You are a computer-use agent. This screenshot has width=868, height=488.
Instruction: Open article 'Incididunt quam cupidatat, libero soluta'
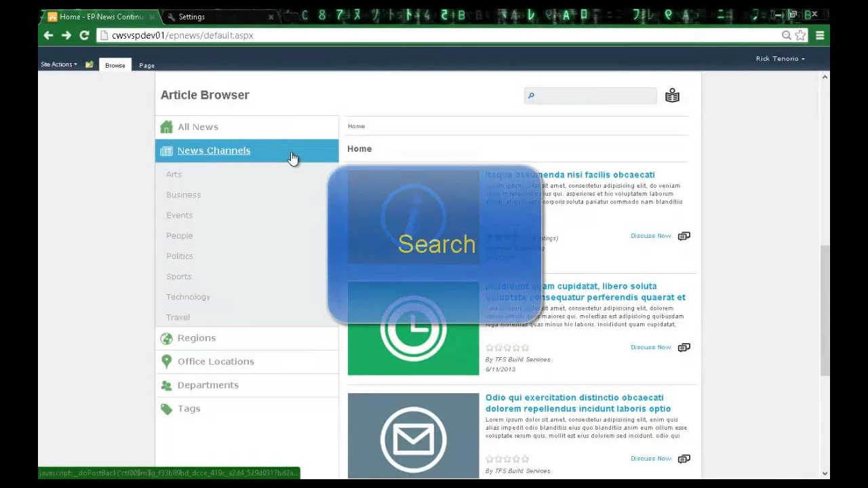pyautogui.click(x=585, y=291)
